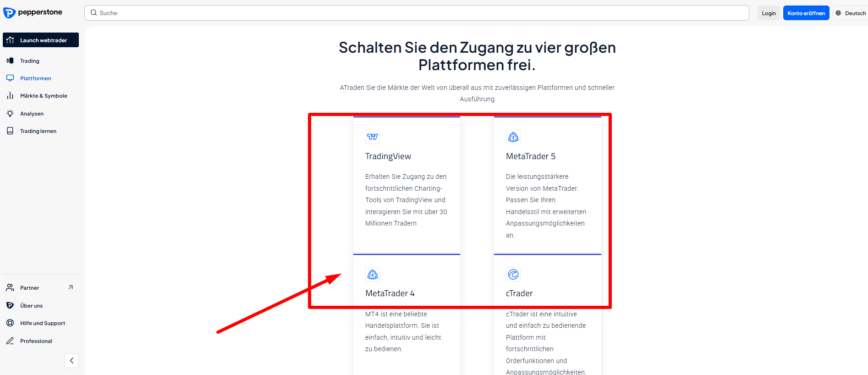Click the Pepperstone logo
Viewport: 868px width, 375px height.
33,12
